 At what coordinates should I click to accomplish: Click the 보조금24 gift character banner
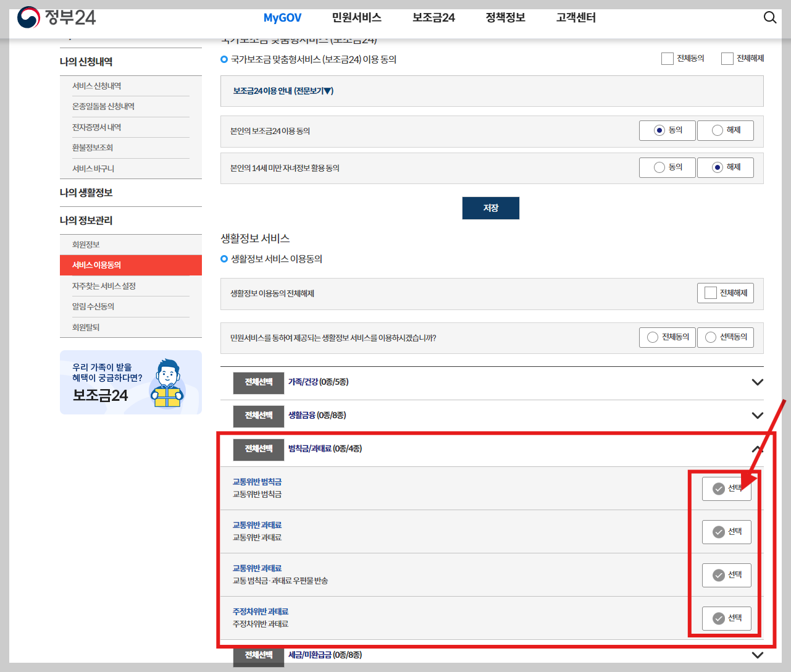131,382
